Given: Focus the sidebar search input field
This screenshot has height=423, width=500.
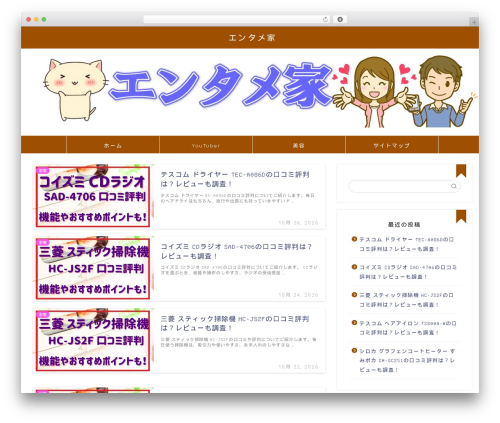Looking at the screenshot, I should tap(404, 186).
